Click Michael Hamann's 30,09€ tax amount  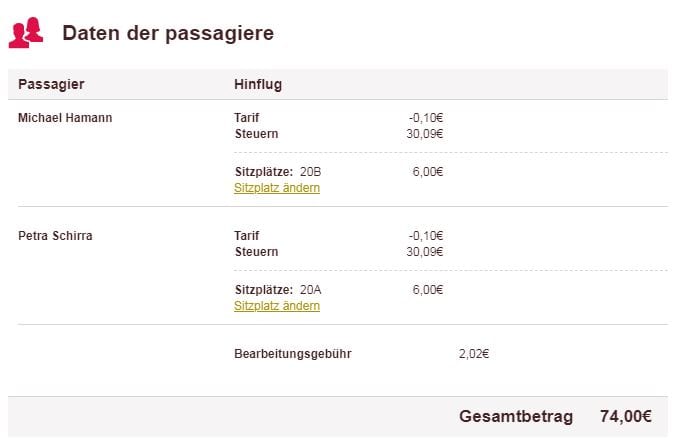pos(425,134)
